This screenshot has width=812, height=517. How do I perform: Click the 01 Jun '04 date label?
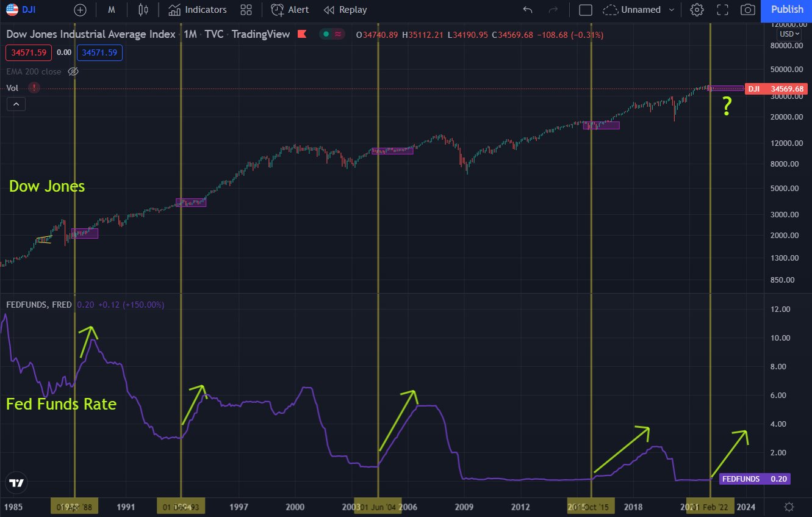(378, 507)
